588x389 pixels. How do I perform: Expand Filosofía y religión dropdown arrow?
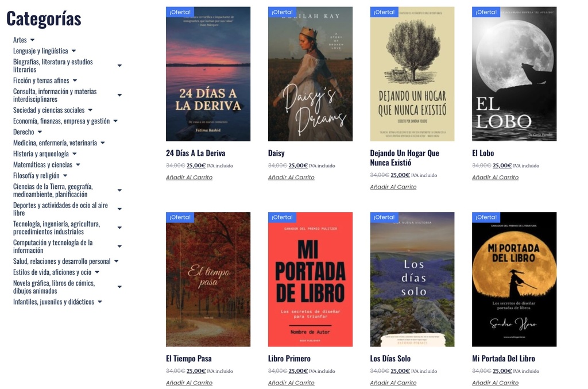65,176
